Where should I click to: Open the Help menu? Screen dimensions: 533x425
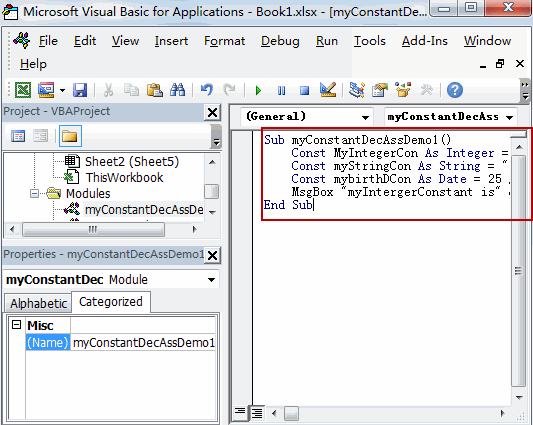click(33, 64)
